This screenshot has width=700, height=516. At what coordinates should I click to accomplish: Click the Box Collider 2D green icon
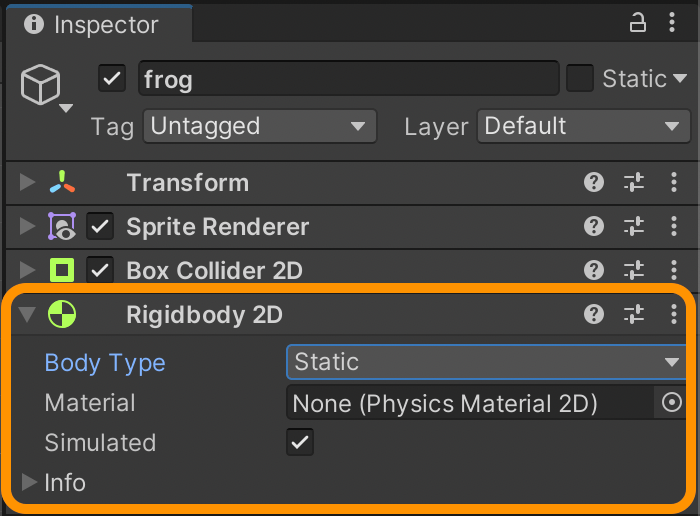tap(62, 270)
